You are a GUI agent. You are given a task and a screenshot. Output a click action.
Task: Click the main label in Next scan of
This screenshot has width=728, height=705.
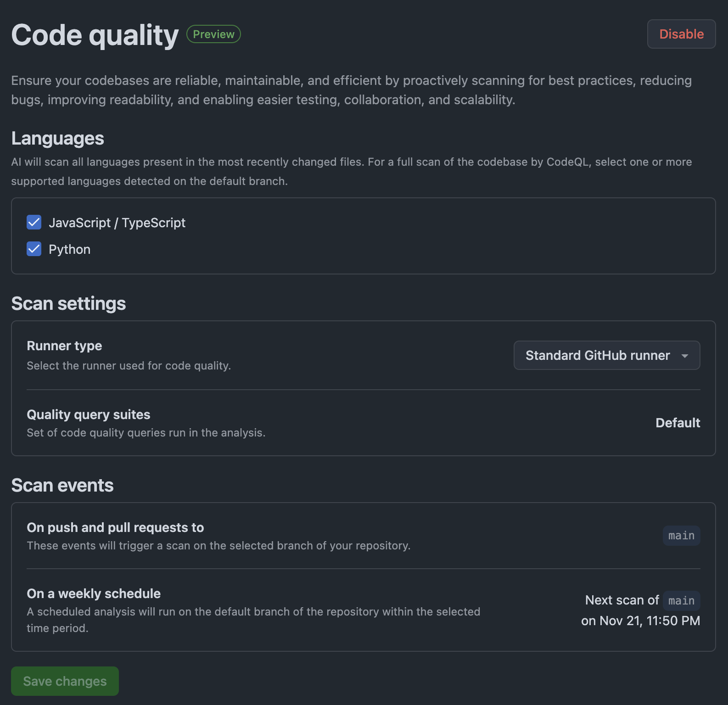(681, 601)
